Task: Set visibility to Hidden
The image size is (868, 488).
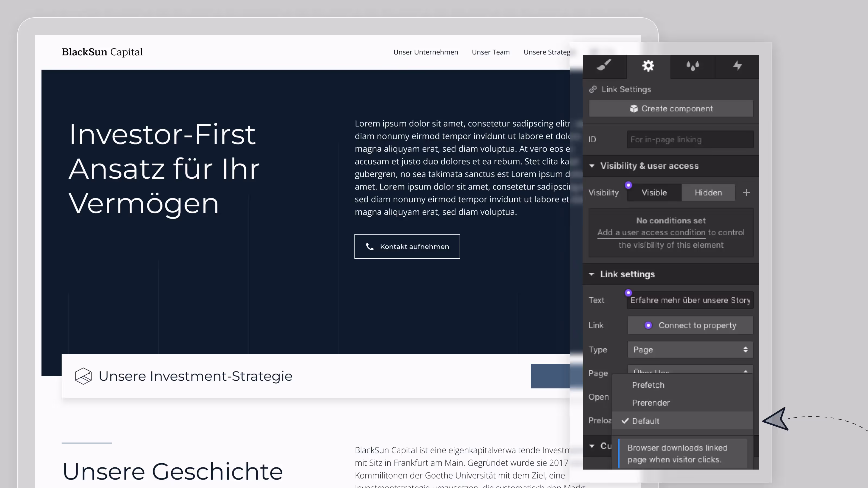Action: tap(708, 193)
